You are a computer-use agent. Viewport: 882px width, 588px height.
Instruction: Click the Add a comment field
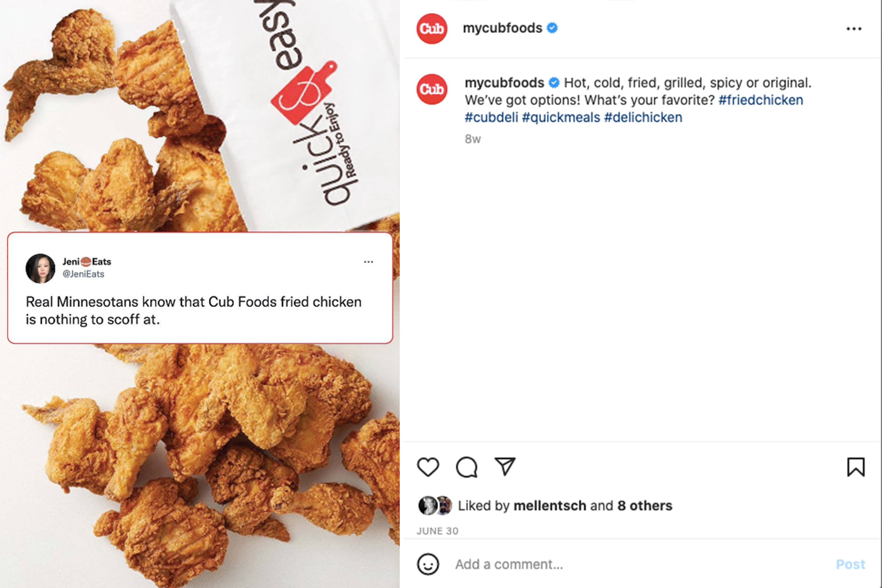tap(638, 564)
